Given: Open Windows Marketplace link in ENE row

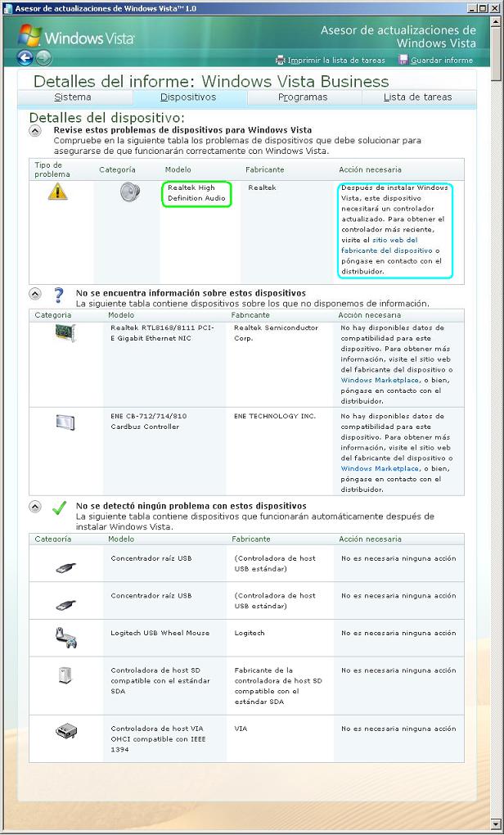Looking at the screenshot, I should 380,468.
